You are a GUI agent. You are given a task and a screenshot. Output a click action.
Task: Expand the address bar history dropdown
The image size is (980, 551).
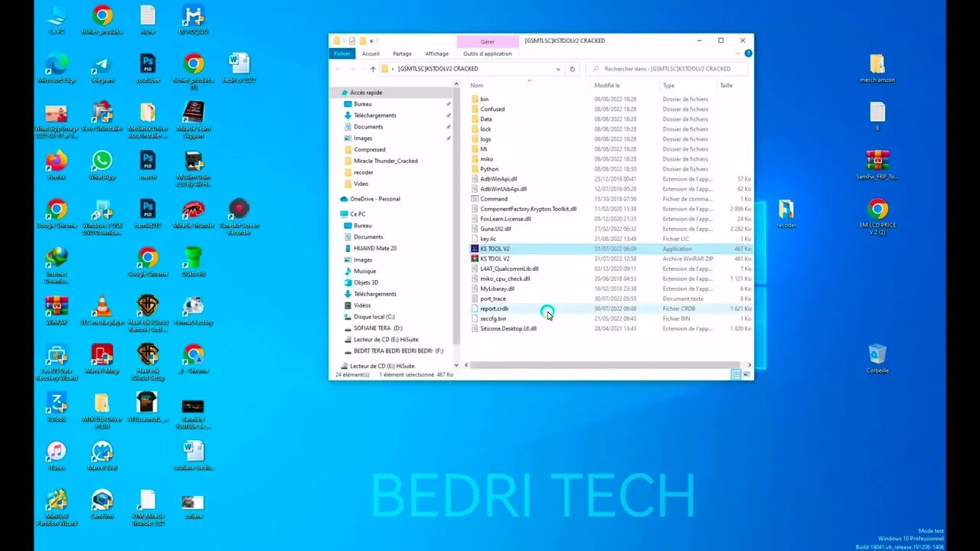(x=558, y=69)
